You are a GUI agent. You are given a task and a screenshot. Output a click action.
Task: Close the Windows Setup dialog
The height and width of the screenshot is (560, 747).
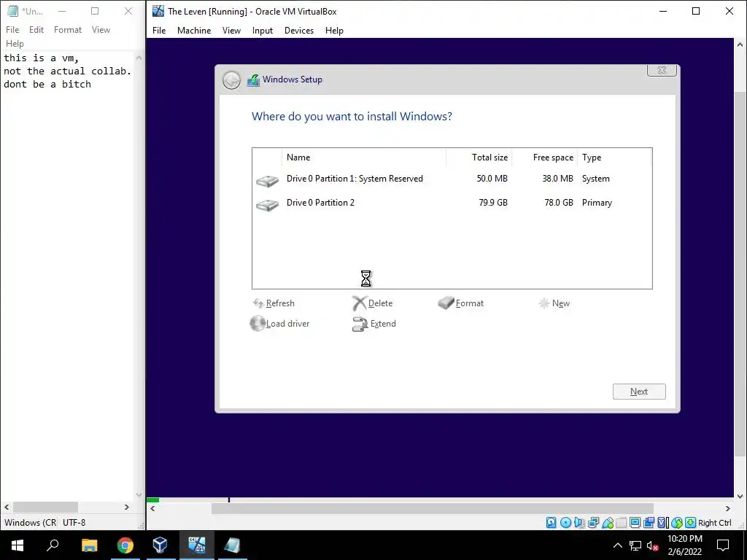(x=662, y=70)
